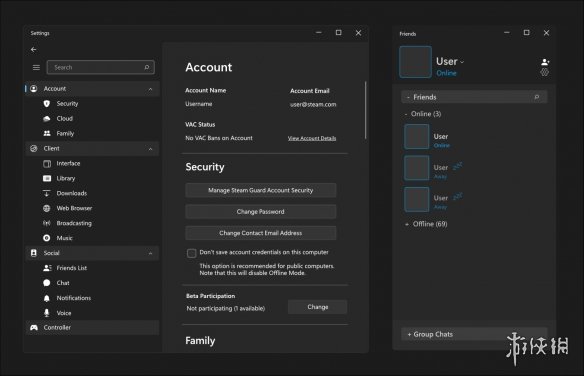Click the Beta Participation Change button

(x=318, y=307)
